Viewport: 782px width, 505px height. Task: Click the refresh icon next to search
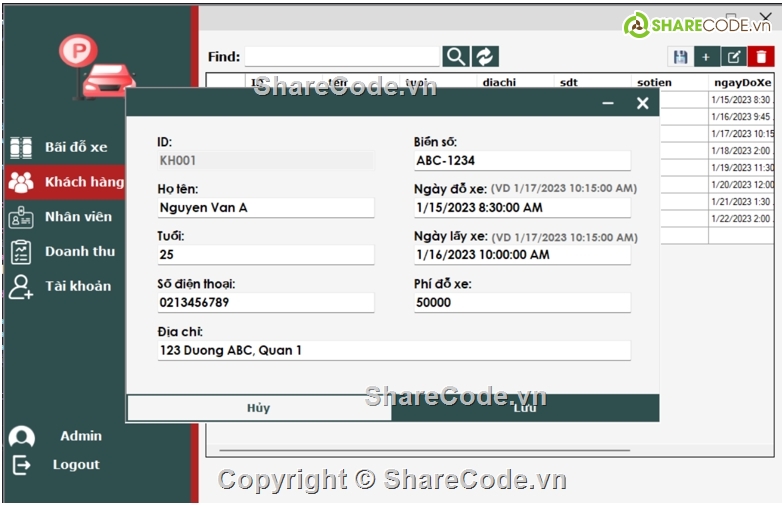[x=485, y=57]
